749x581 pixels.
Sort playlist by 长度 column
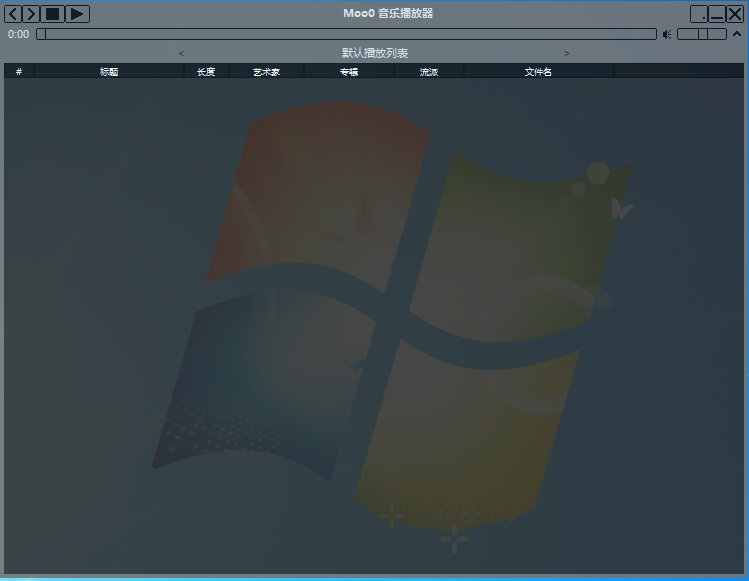tap(206, 72)
